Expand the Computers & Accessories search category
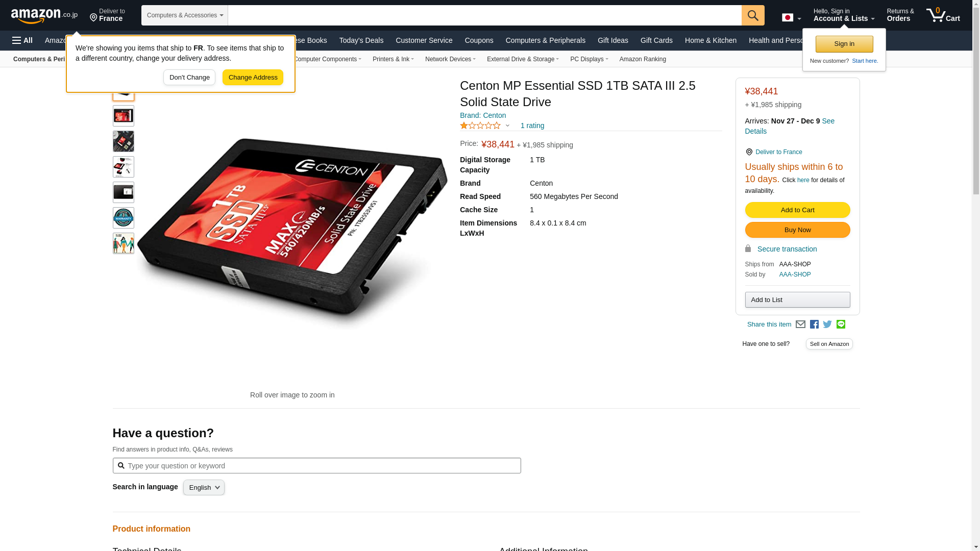This screenshot has width=980, height=551. pos(185,15)
